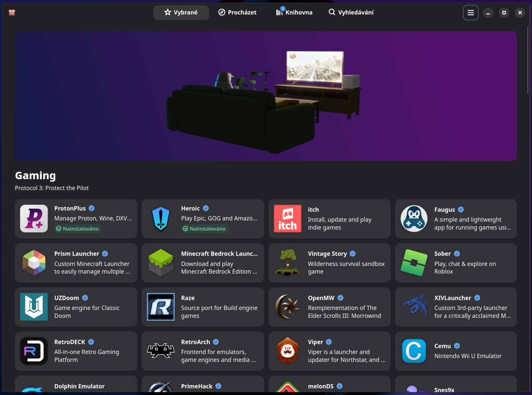Open the Minecraft Bedrock grass block icon
Image resolution: width=532 pixels, height=395 pixels.
pos(161,263)
